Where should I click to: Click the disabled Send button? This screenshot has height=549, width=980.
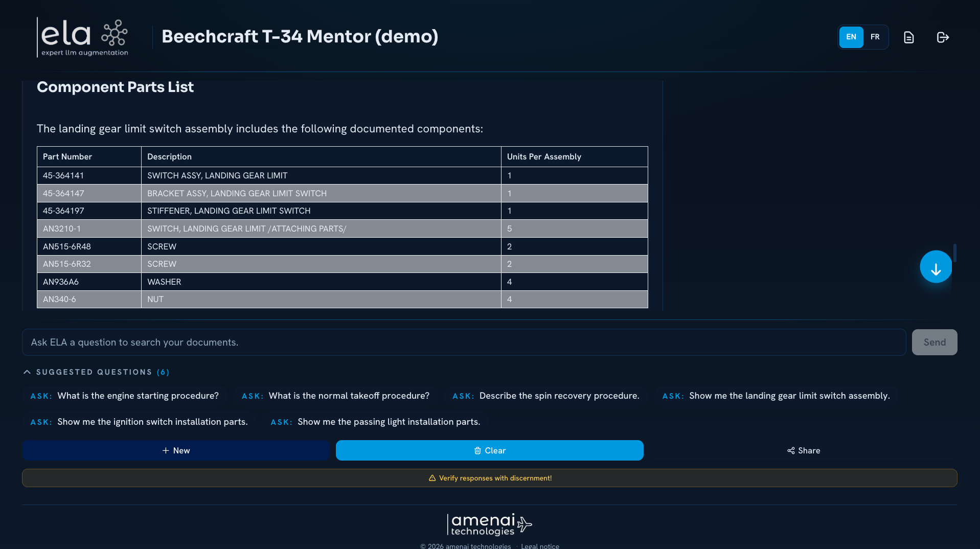[935, 342]
